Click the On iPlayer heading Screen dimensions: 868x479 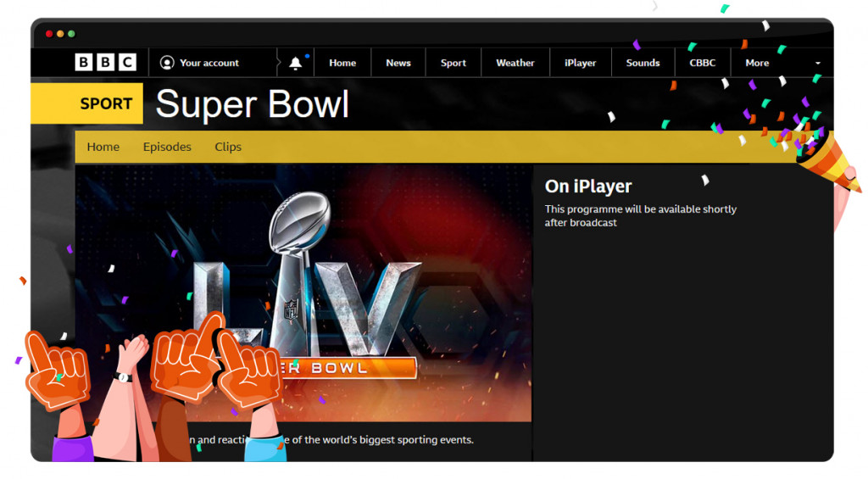pos(588,187)
